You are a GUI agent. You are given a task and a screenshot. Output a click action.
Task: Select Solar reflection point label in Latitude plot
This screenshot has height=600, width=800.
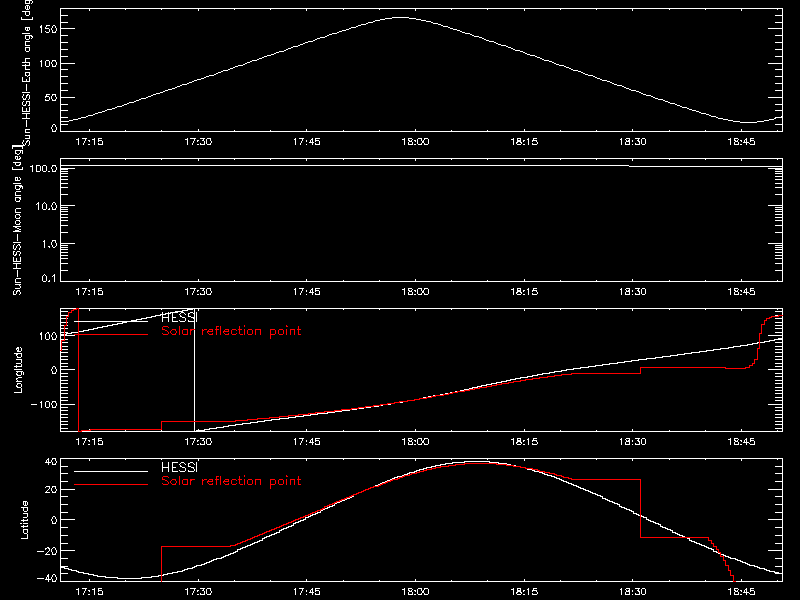pyautogui.click(x=231, y=481)
